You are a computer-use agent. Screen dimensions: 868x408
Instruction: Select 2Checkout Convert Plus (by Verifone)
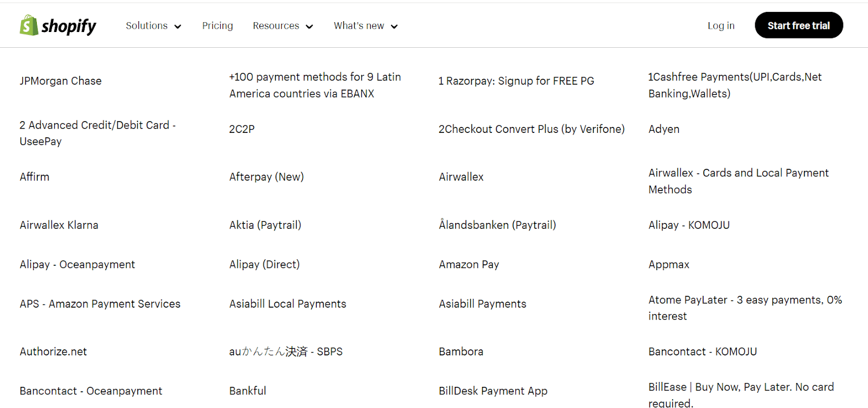pos(532,129)
